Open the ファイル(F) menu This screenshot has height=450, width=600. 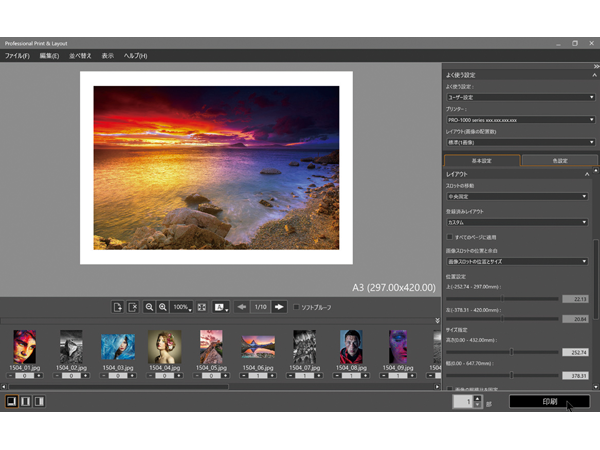pos(17,55)
